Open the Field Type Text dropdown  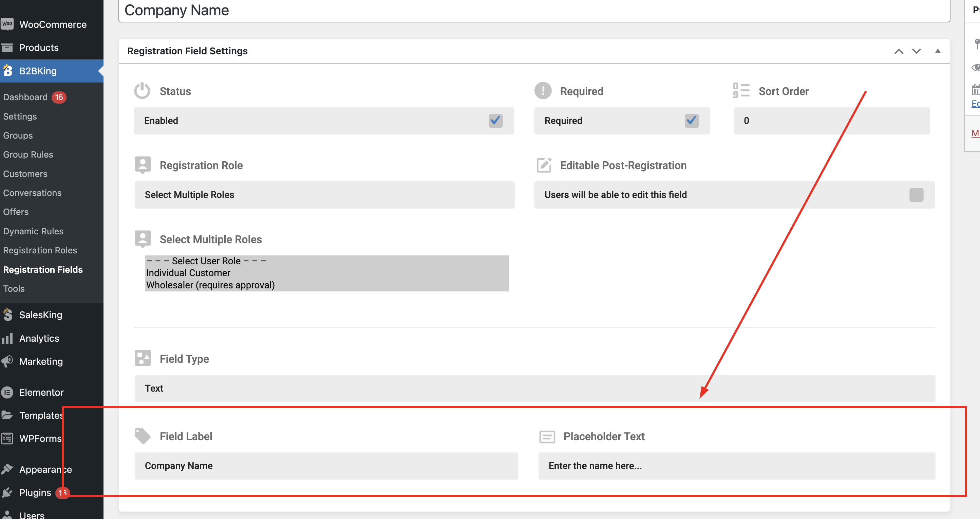pyautogui.click(x=535, y=388)
